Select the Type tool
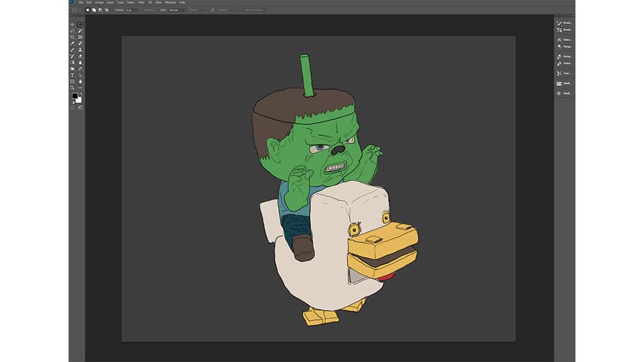The width and height of the screenshot is (644, 362). click(x=72, y=75)
